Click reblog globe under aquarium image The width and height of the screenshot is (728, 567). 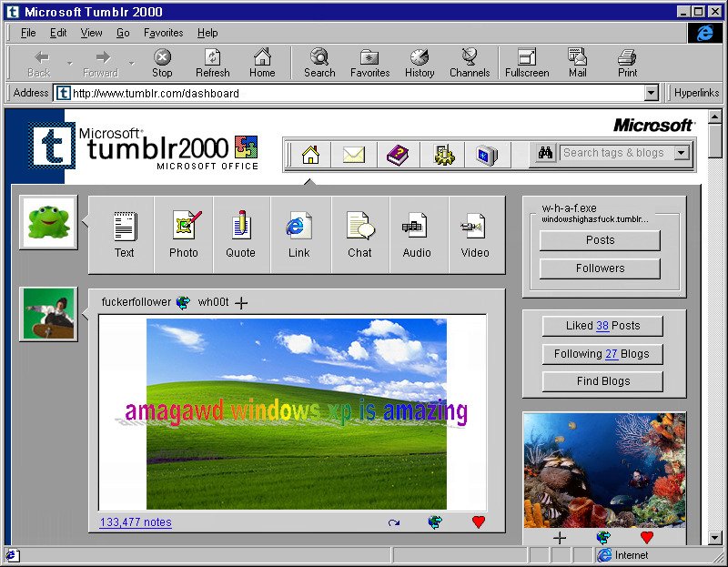point(603,538)
